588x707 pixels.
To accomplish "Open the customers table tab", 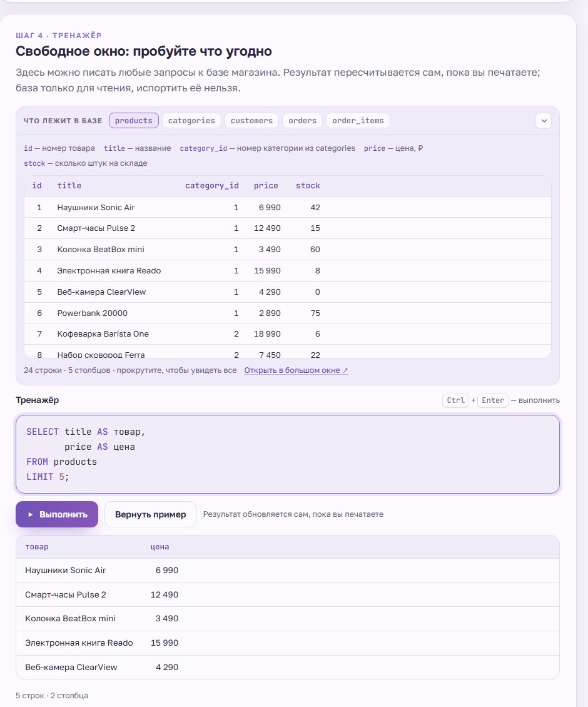I will click(251, 120).
